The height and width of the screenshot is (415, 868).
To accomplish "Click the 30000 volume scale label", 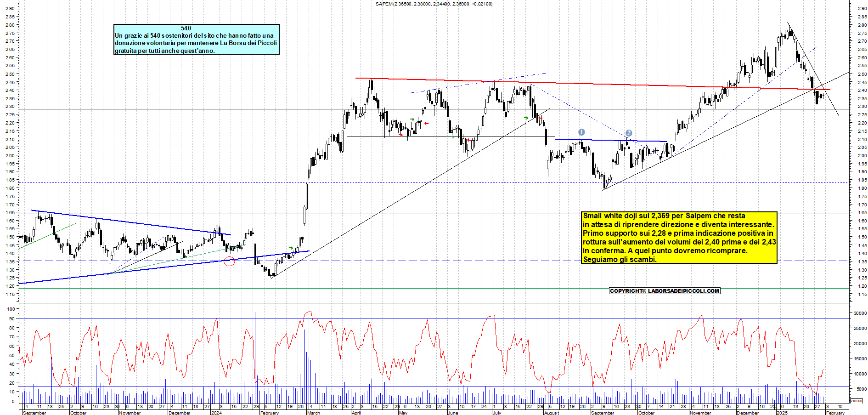I will click(860, 313).
